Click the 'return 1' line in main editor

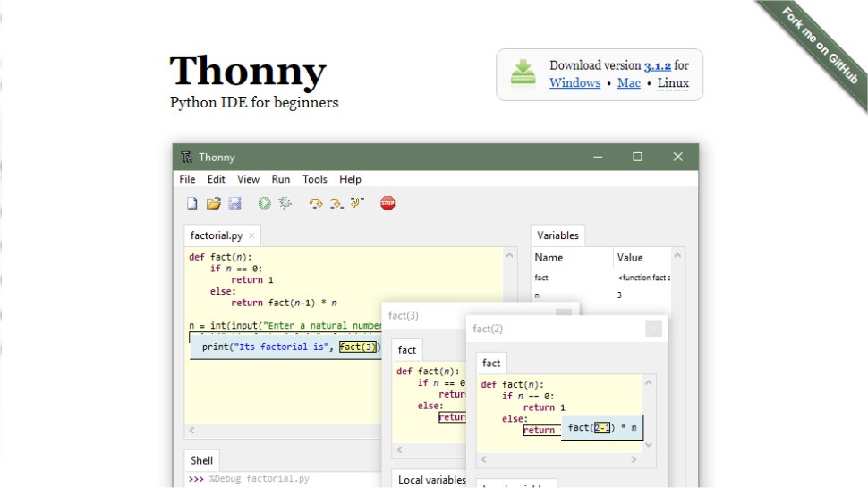251,279
